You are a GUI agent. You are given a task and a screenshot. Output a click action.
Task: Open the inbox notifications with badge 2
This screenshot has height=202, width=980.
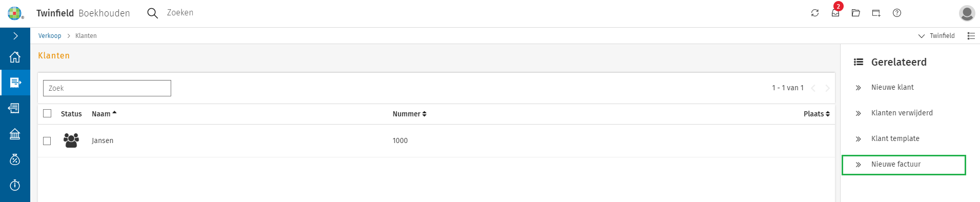click(x=836, y=12)
